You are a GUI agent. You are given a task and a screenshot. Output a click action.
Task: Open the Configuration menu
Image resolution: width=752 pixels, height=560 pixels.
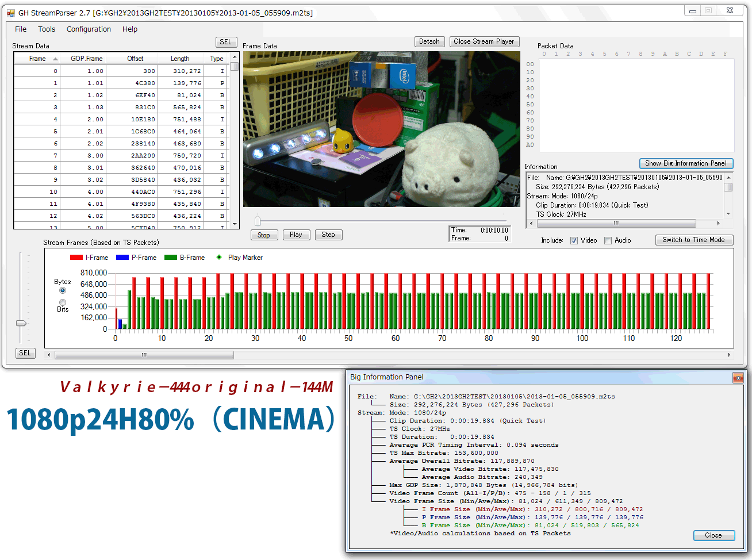tap(89, 29)
